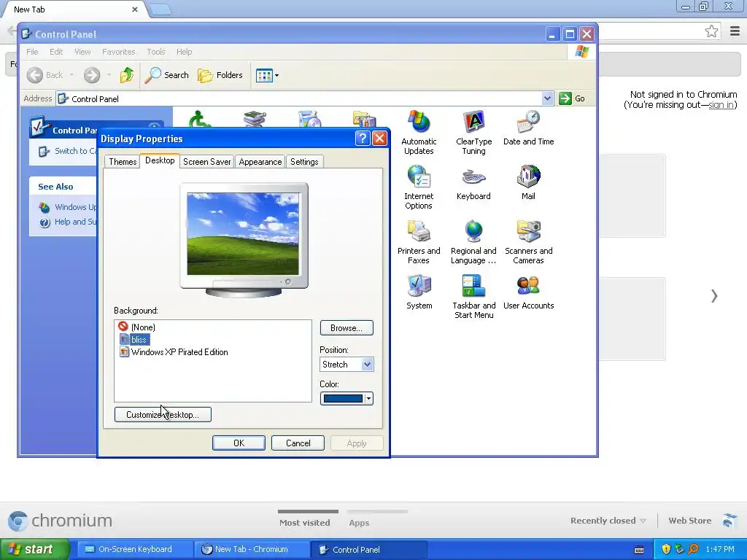The height and width of the screenshot is (560, 747).
Task: Click the Browse... button
Action: tap(347, 327)
